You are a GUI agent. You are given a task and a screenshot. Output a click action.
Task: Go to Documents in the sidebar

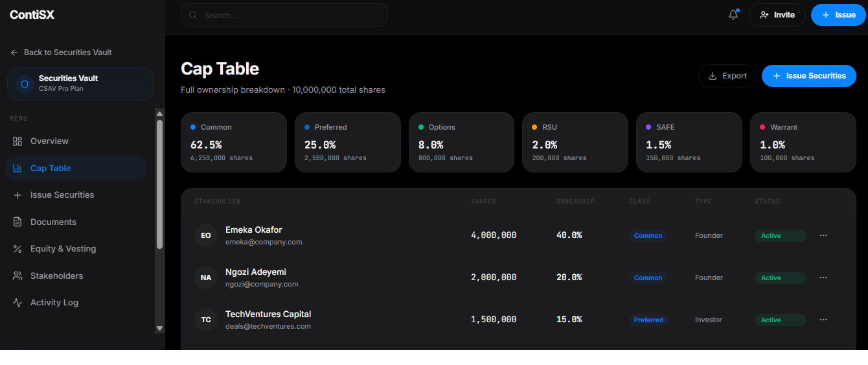tap(76, 222)
